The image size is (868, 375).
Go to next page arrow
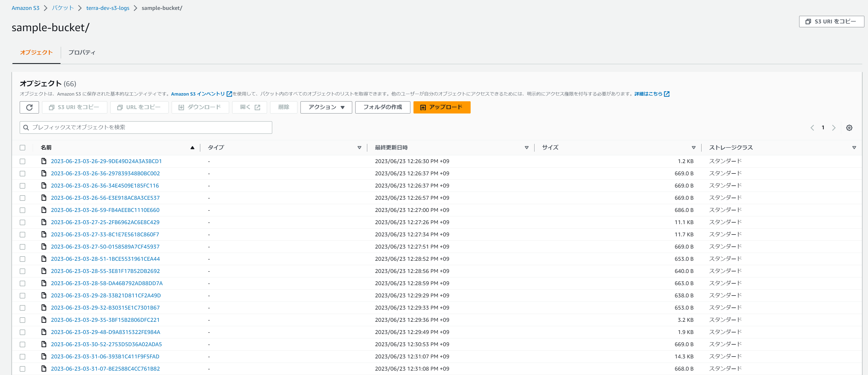(x=834, y=128)
